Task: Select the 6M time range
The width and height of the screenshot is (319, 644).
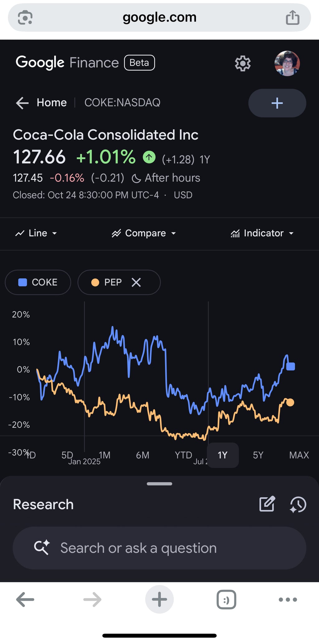Action: (x=142, y=455)
